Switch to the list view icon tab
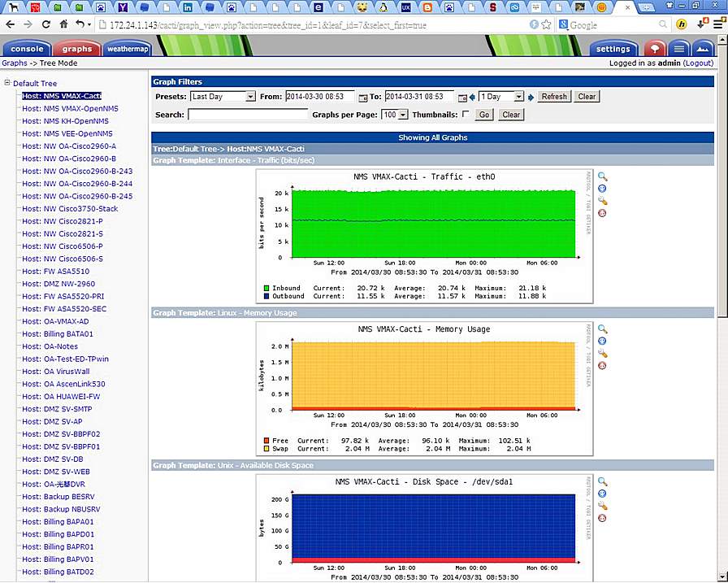 point(678,49)
